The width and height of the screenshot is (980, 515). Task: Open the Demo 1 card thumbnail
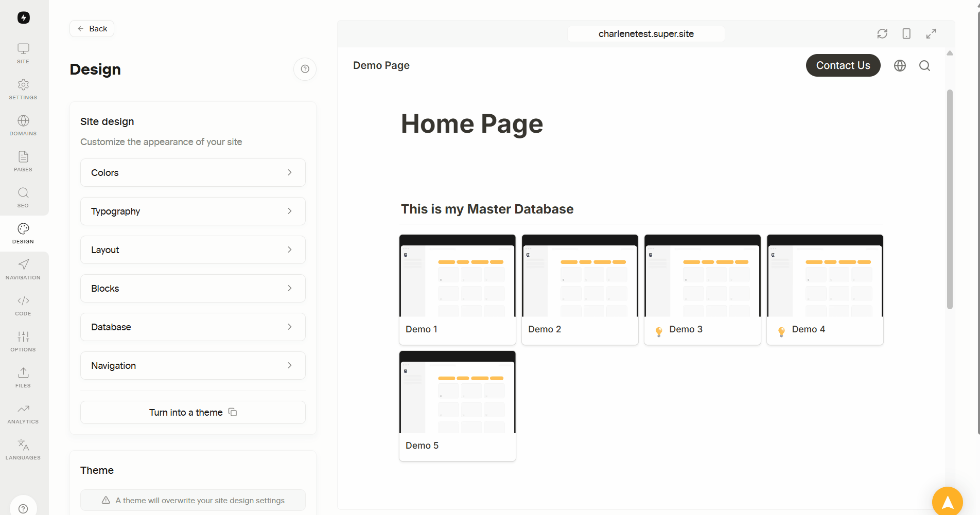458,276
